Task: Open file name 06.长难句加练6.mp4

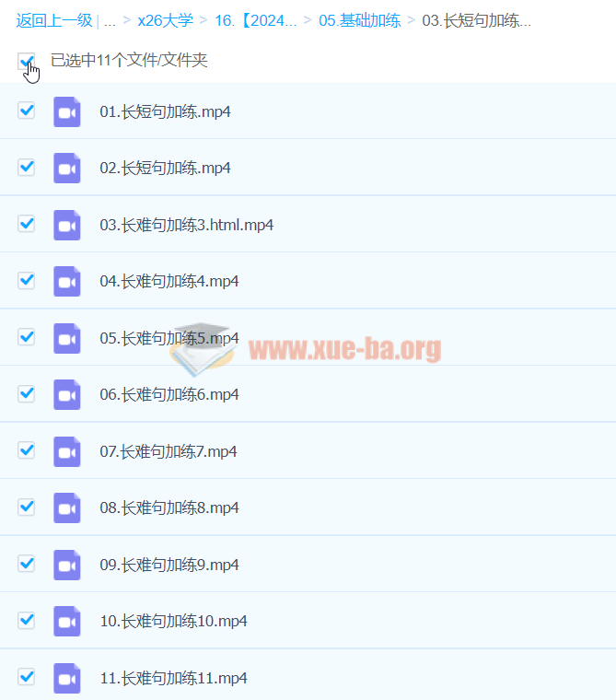Action: 169,394
